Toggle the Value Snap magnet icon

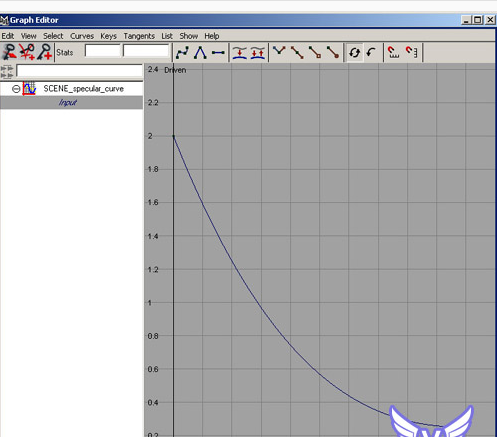[412, 53]
